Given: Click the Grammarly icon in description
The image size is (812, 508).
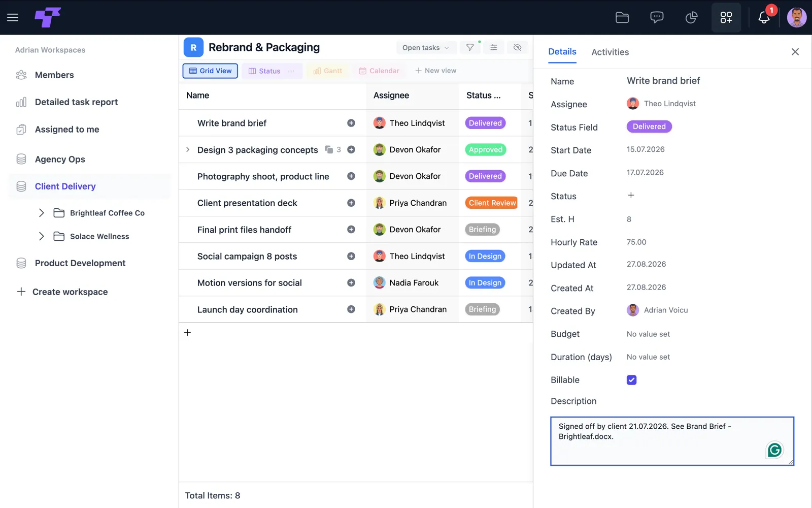Looking at the screenshot, I should (x=775, y=450).
